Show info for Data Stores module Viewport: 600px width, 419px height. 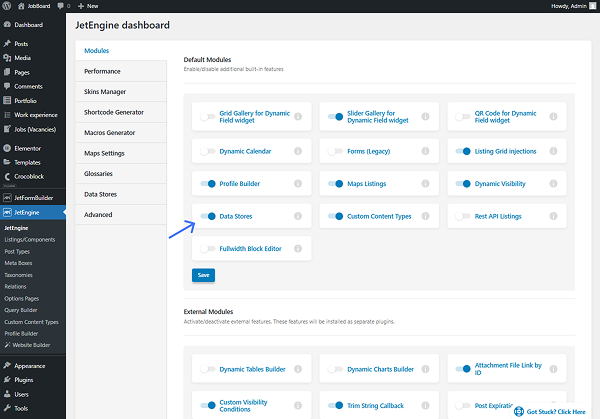click(x=298, y=216)
